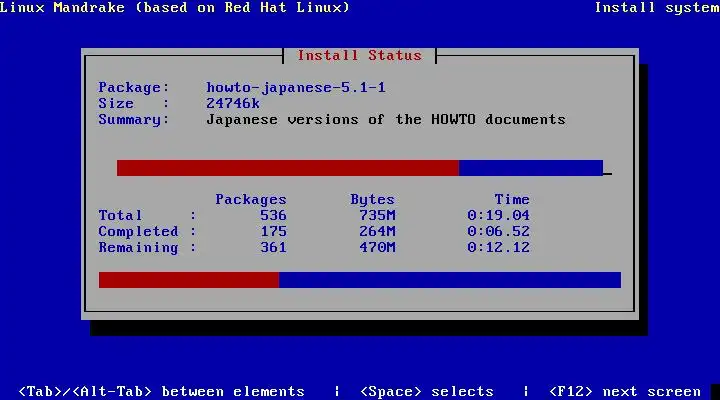
Task: Click the 'Bytes' column header
Action: pyautogui.click(x=372, y=199)
